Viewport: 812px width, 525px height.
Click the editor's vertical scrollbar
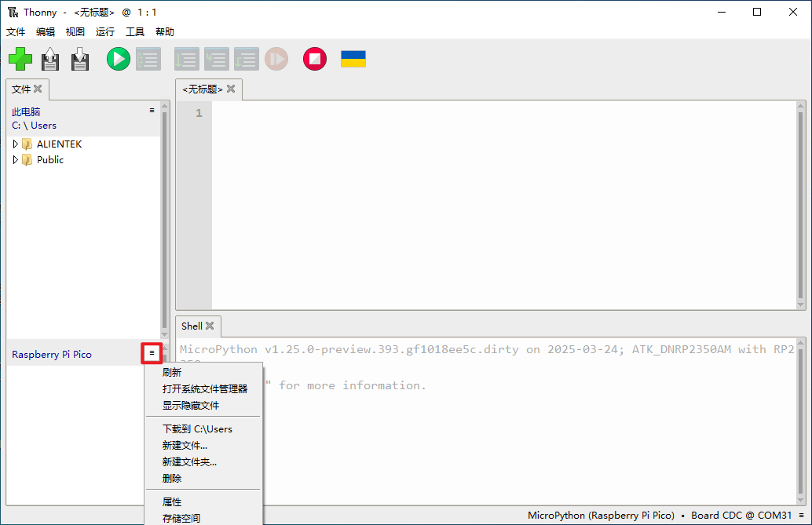coord(800,206)
